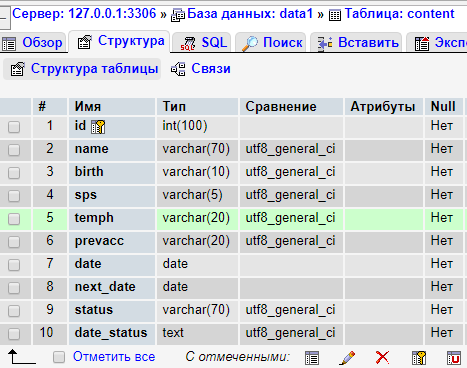
Task: Enable the Отметить все checkbox
Action: pyautogui.click(x=59, y=357)
